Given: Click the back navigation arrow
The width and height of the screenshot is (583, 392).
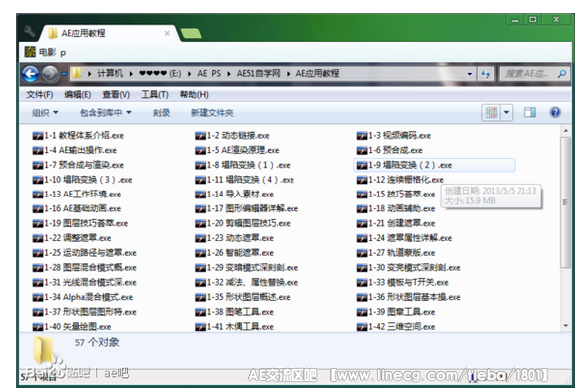Looking at the screenshot, I should click(x=31, y=74).
